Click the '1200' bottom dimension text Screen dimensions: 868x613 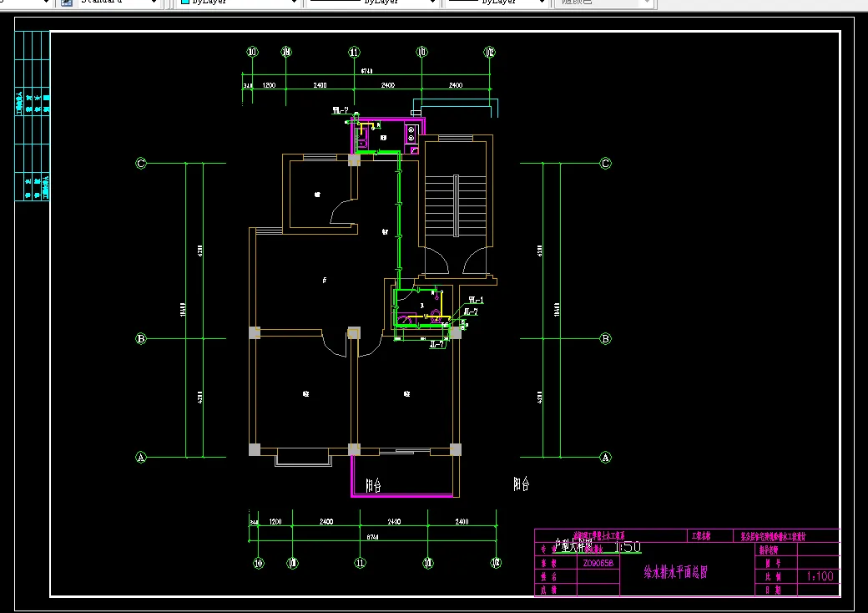click(275, 522)
